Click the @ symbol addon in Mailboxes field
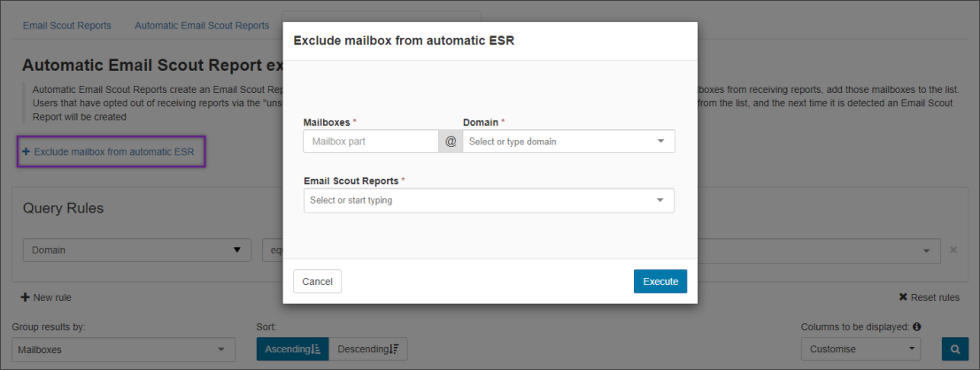Image resolution: width=980 pixels, height=370 pixels. [x=451, y=142]
